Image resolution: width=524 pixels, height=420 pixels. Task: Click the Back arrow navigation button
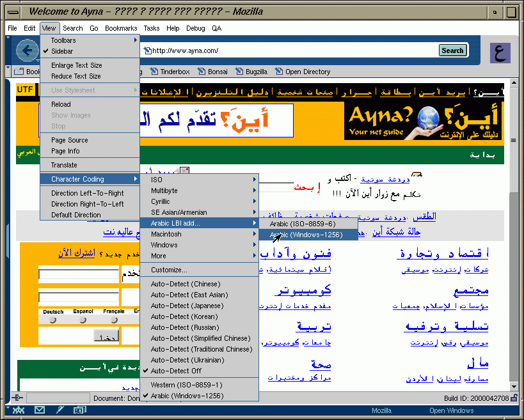tap(28, 51)
